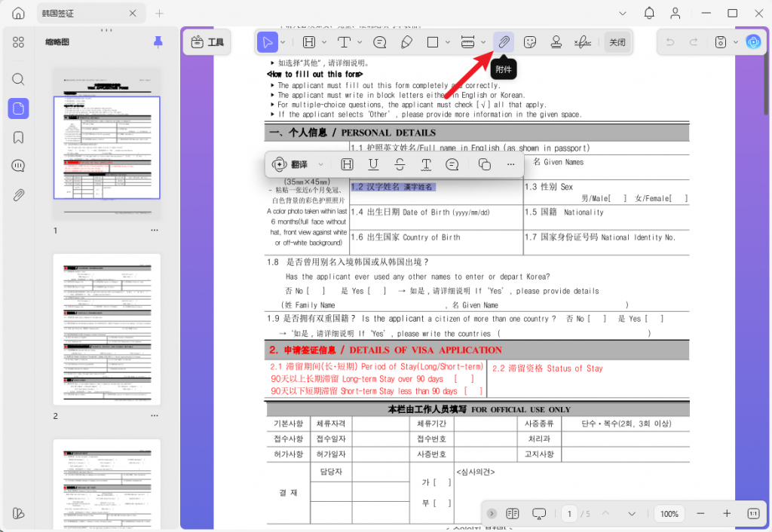The width and height of the screenshot is (772, 532).
Task: Open the thumbnail grid view icon
Action: [x=18, y=42]
